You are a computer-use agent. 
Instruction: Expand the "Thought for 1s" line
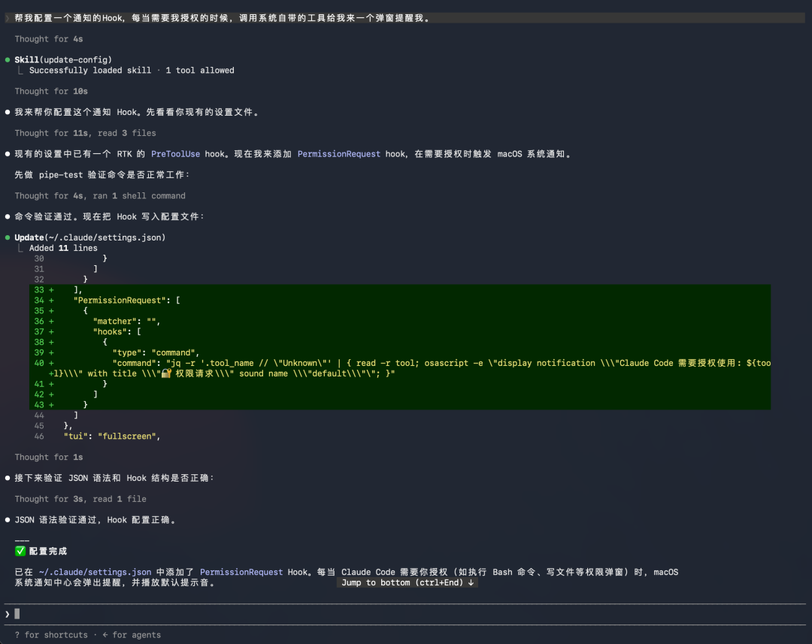pos(49,457)
